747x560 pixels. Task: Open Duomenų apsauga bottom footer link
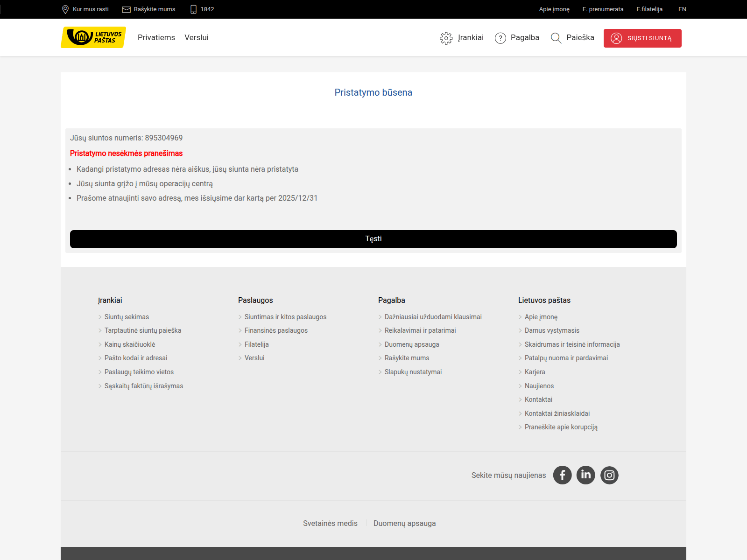405,524
